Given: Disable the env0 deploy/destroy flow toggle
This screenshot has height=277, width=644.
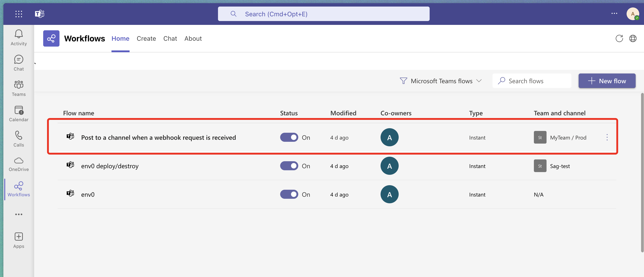Looking at the screenshot, I should pos(289,166).
